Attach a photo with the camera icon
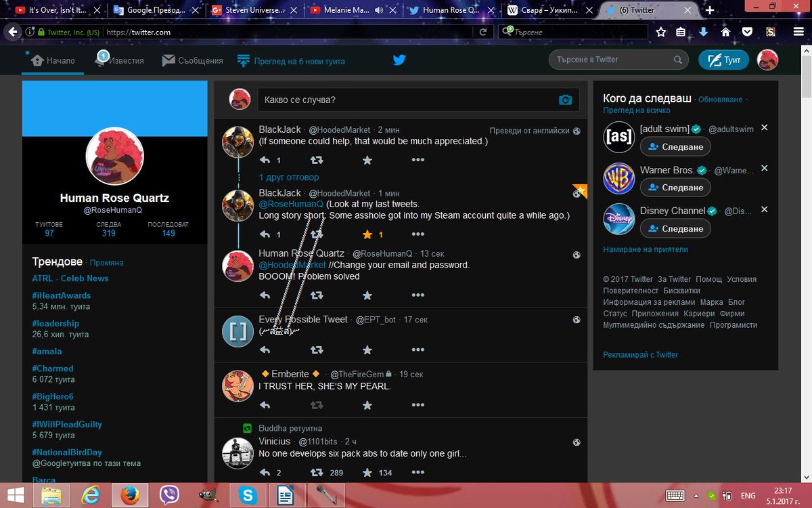The width and height of the screenshot is (812, 508). (x=566, y=99)
